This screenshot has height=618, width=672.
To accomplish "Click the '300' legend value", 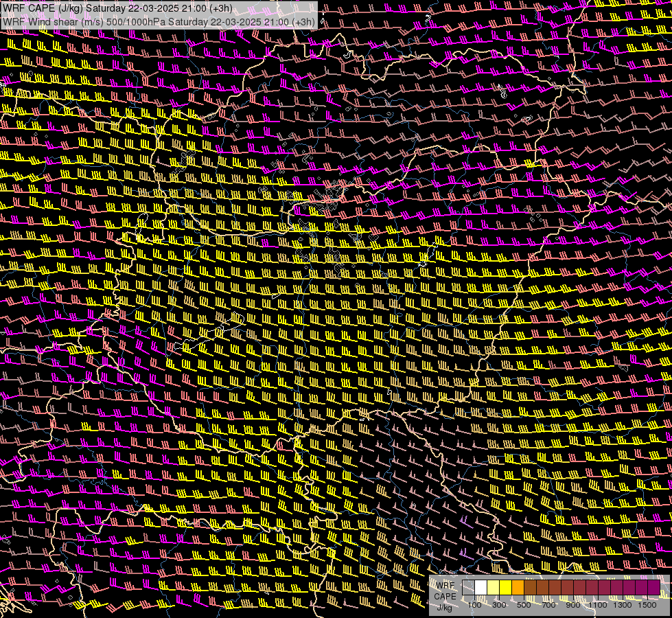I will point(499,605).
